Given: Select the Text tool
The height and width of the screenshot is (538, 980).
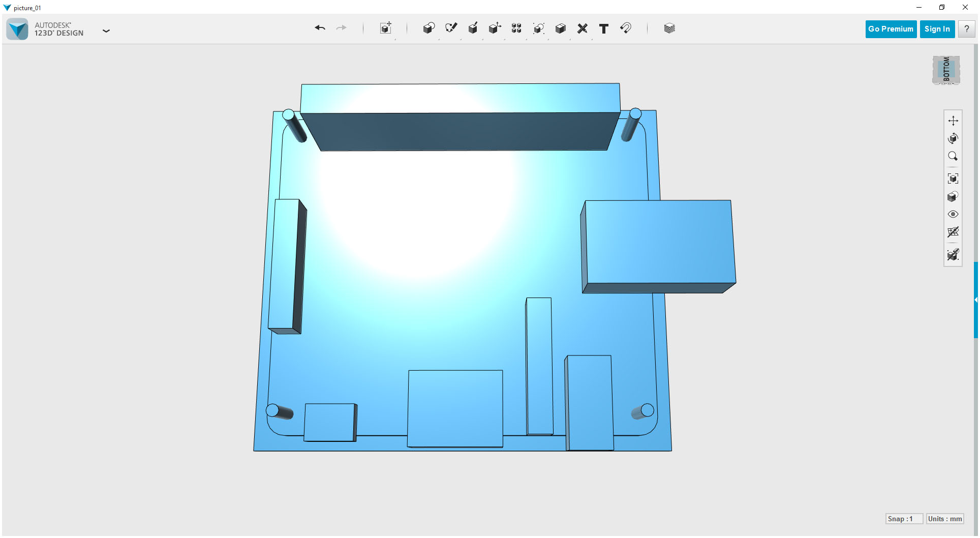Looking at the screenshot, I should click(x=604, y=29).
